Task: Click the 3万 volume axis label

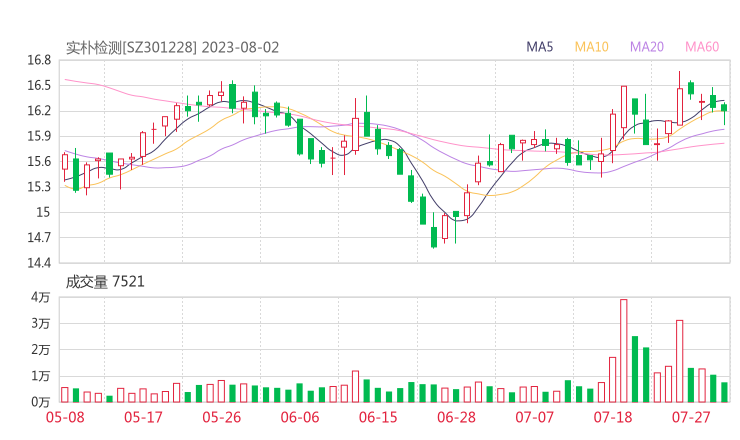Action: 41,323
